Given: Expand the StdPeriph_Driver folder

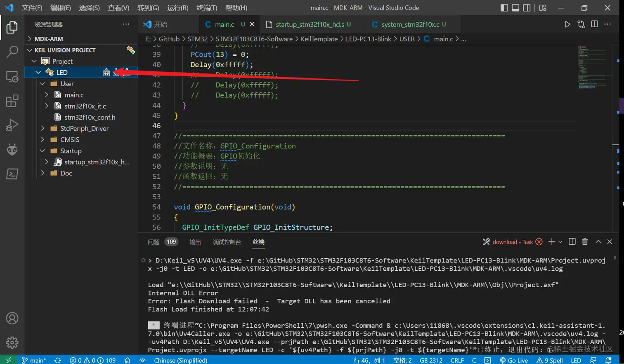Looking at the screenshot, I should tap(43, 128).
